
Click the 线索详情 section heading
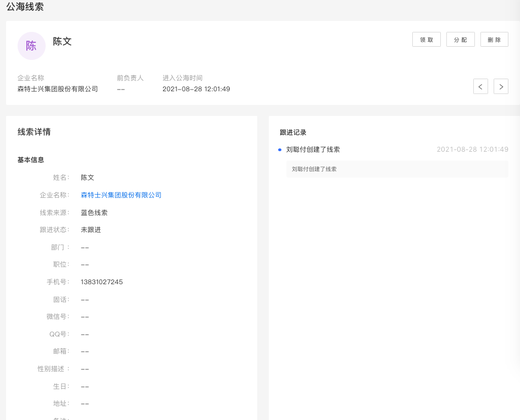click(34, 132)
